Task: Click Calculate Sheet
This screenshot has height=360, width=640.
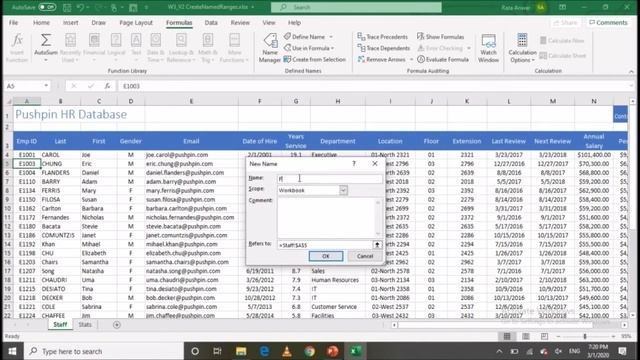Action: pyautogui.click(x=562, y=56)
